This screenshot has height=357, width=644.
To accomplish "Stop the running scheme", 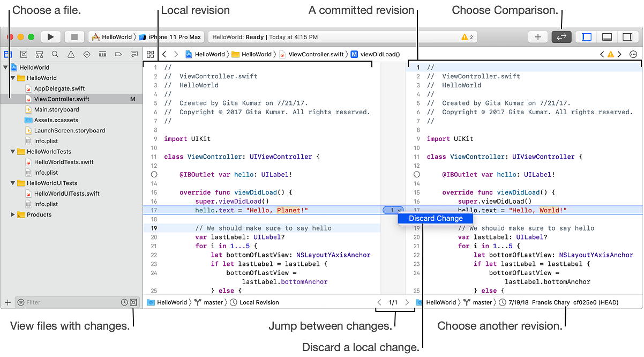I will click(74, 37).
